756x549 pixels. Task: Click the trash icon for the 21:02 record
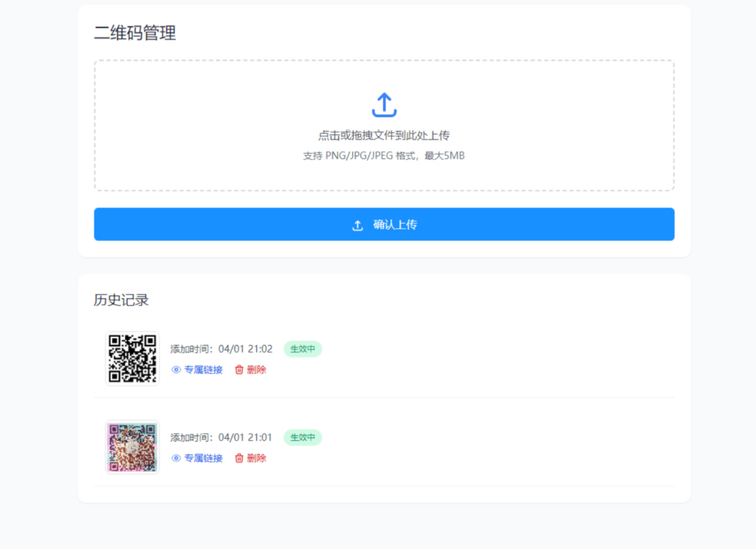click(x=238, y=369)
